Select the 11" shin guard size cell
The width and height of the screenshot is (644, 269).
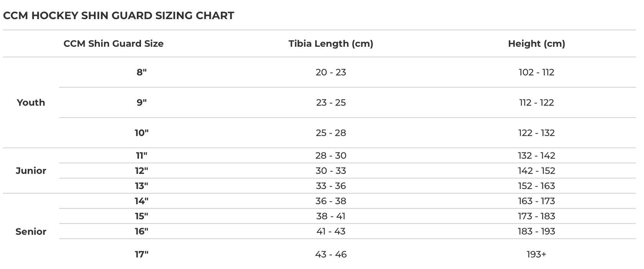(141, 155)
